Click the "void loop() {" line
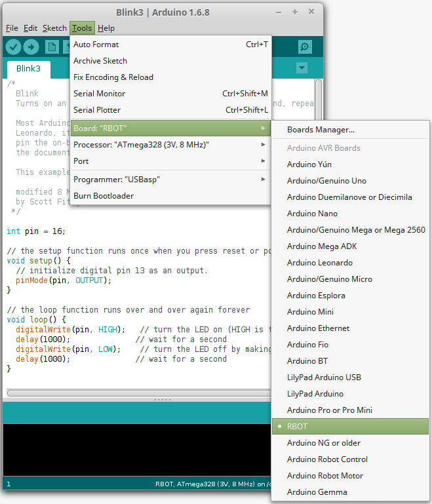Viewport: 432px width, 504px height. [36, 319]
